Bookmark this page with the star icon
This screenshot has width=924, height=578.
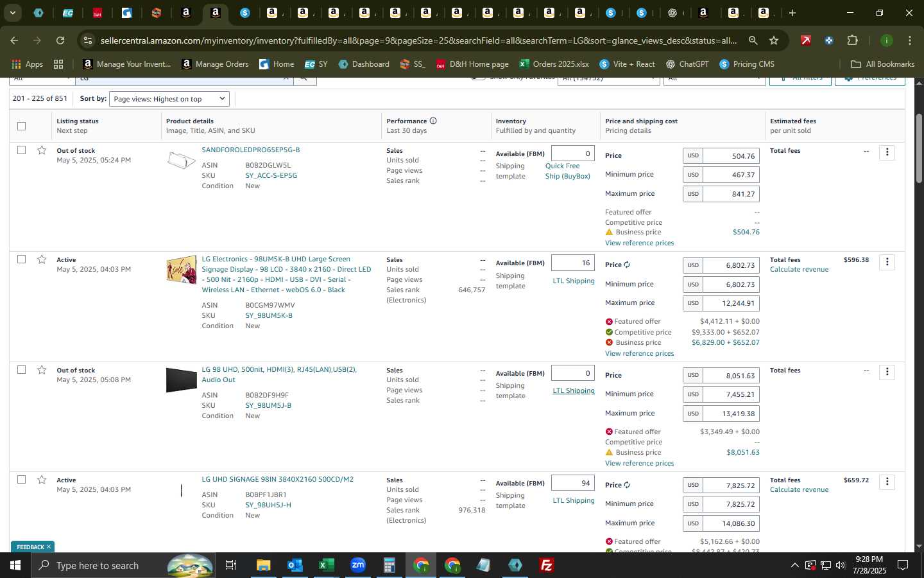(774, 40)
